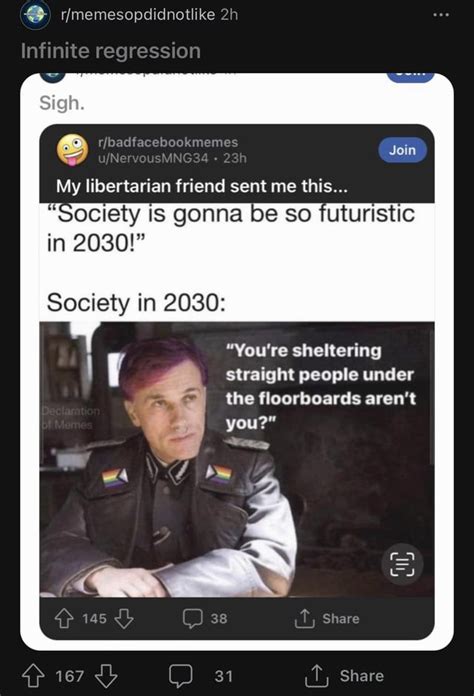Tap the text-scan icon on the image

tap(402, 564)
